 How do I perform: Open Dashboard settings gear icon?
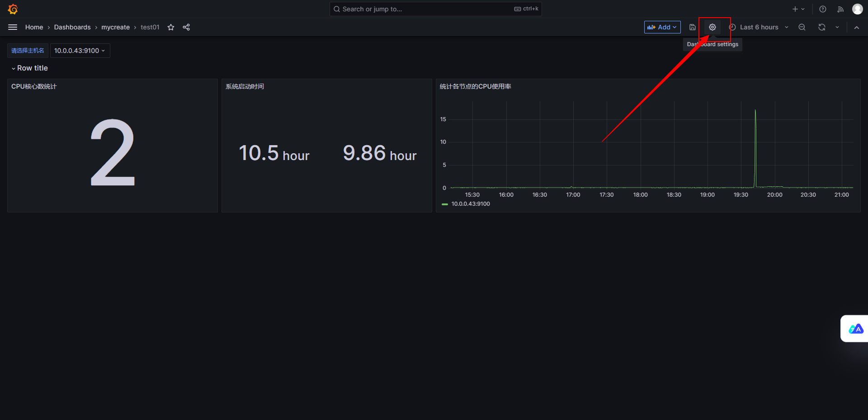coord(712,27)
